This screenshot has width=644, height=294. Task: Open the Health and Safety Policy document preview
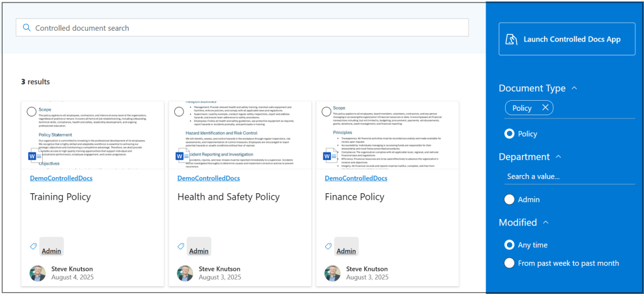click(240, 135)
